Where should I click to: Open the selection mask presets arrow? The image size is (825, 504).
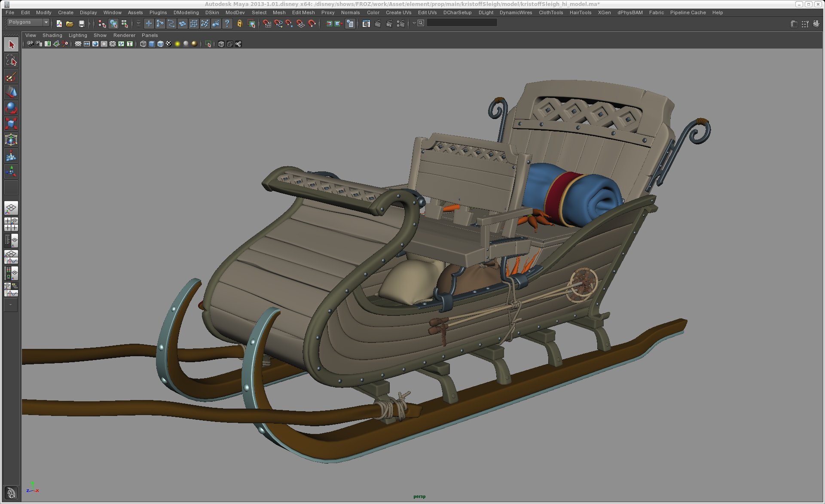coord(138,24)
